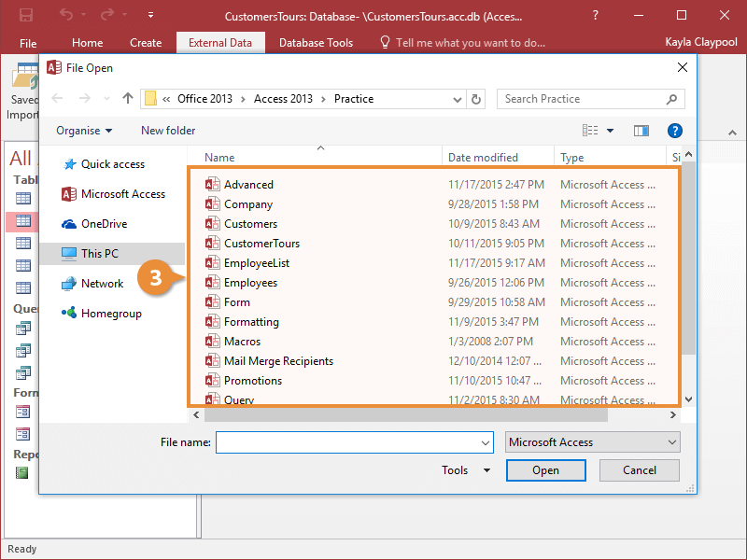Open the Help question mark icon

[x=674, y=131]
